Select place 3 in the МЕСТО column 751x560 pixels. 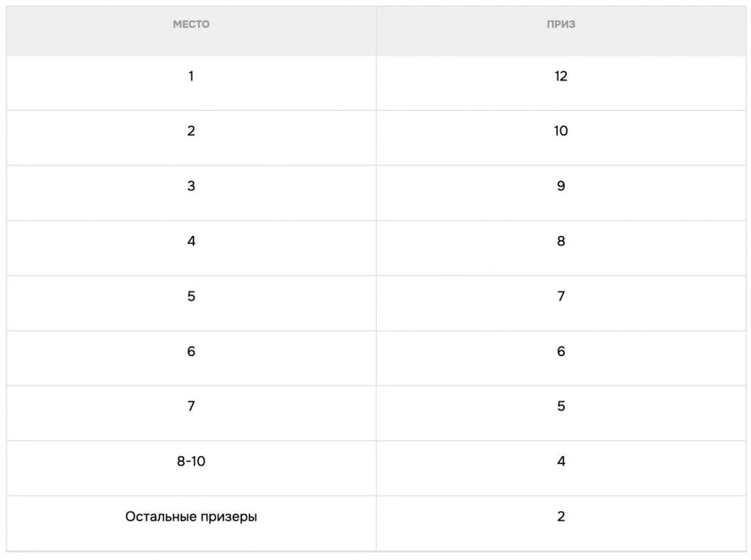(191, 186)
